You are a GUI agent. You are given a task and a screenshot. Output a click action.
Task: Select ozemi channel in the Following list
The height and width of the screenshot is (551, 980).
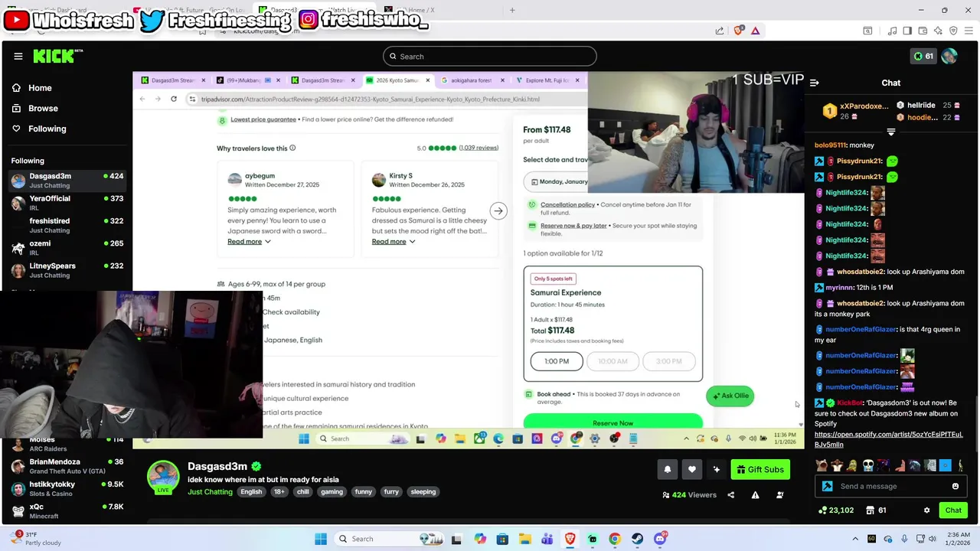pyautogui.click(x=67, y=247)
